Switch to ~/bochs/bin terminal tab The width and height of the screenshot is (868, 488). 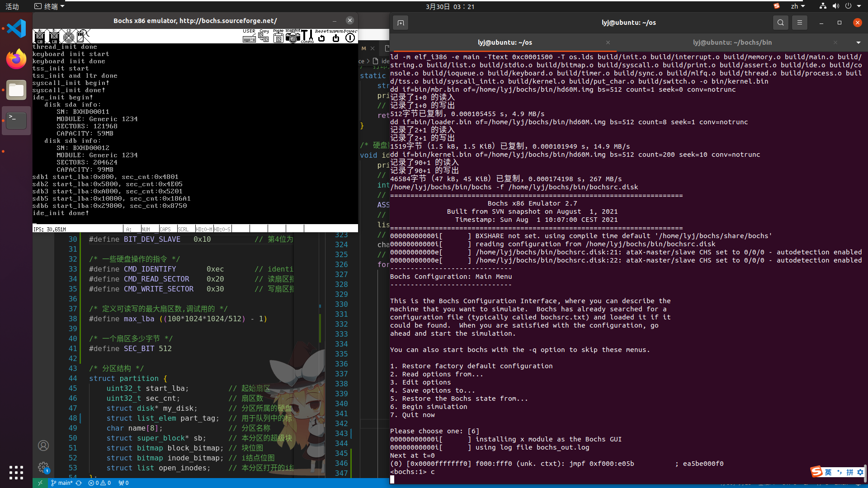click(732, 42)
